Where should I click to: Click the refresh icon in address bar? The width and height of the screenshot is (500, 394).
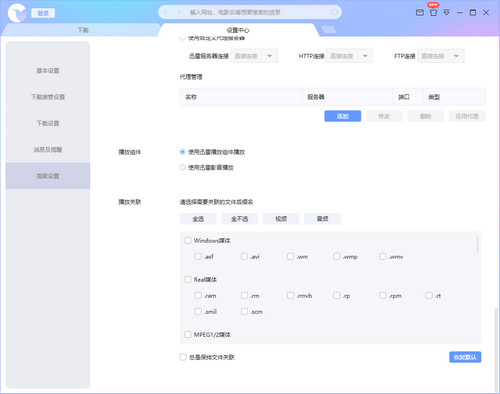pyautogui.click(x=334, y=12)
